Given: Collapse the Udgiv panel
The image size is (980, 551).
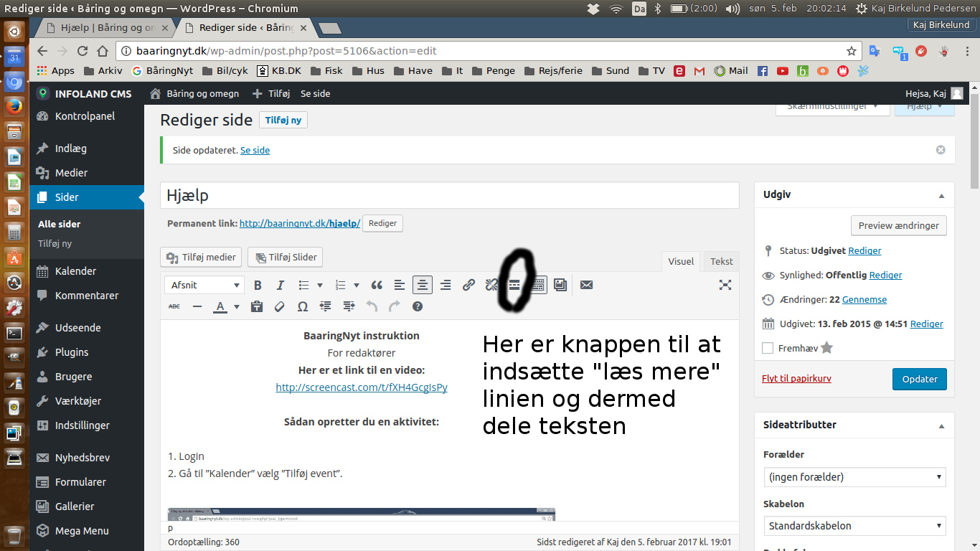Looking at the screenshot, I should coord(941,195).
